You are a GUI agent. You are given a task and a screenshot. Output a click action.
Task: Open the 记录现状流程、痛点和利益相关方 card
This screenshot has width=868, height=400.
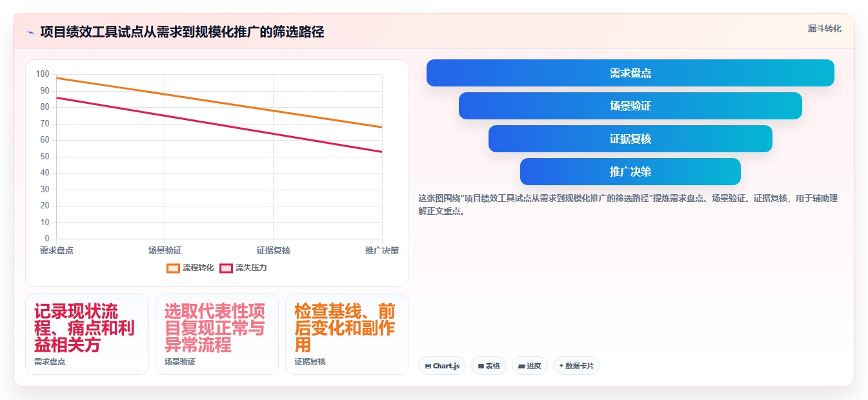87,334
